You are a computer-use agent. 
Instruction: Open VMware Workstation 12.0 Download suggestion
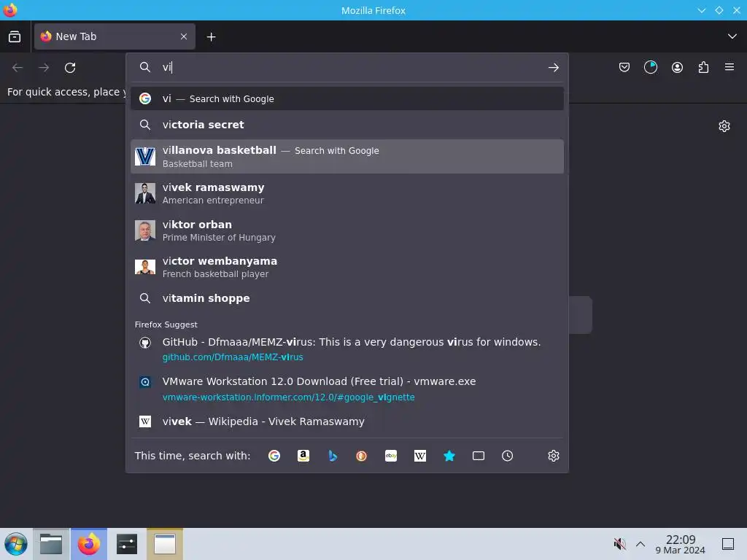[x=347, y=389]
